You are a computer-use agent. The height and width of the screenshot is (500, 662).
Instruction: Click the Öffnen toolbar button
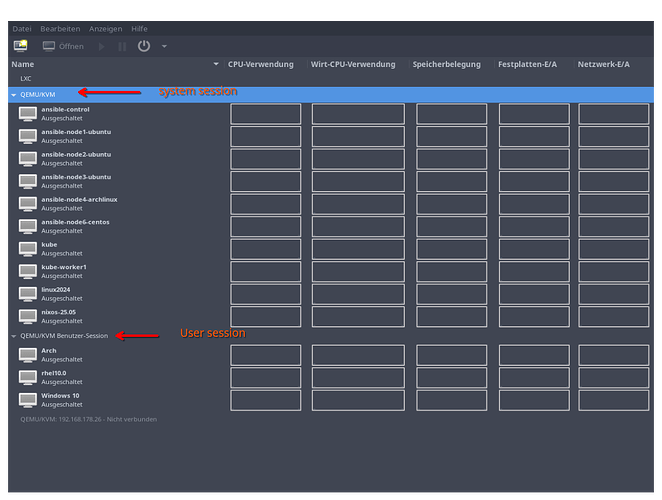tap(63, 46)
